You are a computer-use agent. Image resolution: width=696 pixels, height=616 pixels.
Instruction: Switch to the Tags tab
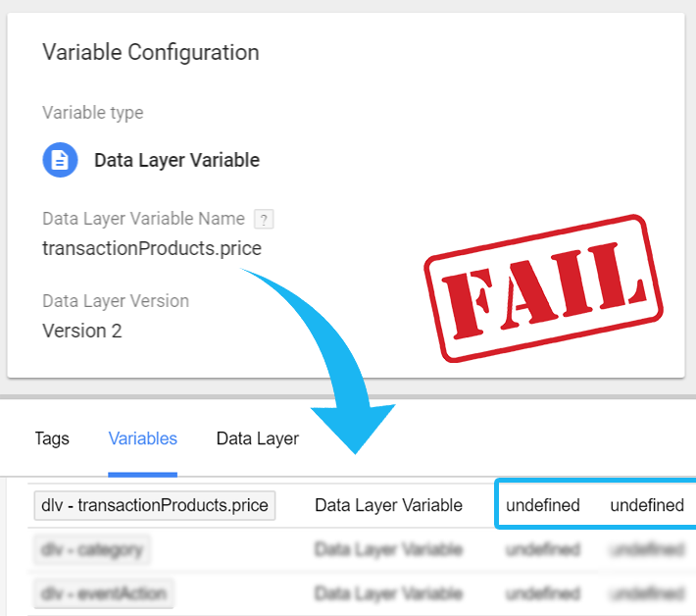pyautogui.click(x=52, y=438)
